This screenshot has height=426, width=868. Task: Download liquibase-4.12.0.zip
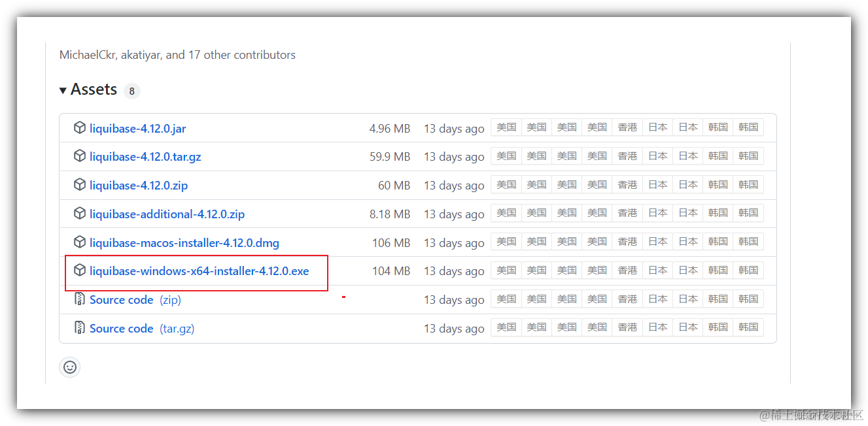point(139,186)
